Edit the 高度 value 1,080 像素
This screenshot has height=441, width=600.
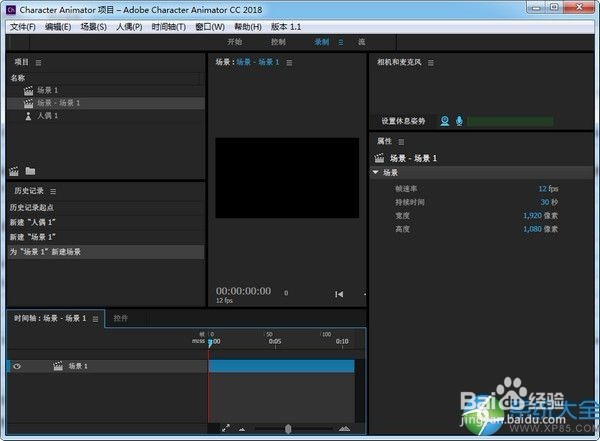540,229
